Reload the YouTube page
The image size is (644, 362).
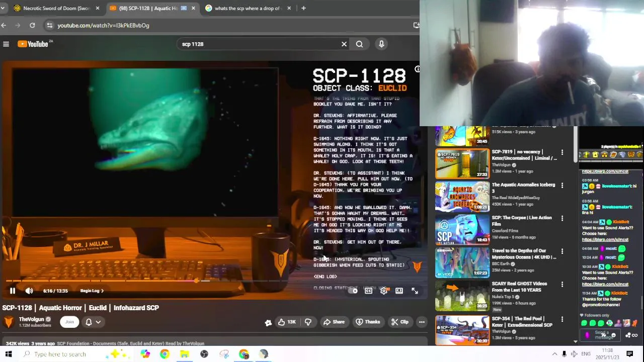point(32,25)
